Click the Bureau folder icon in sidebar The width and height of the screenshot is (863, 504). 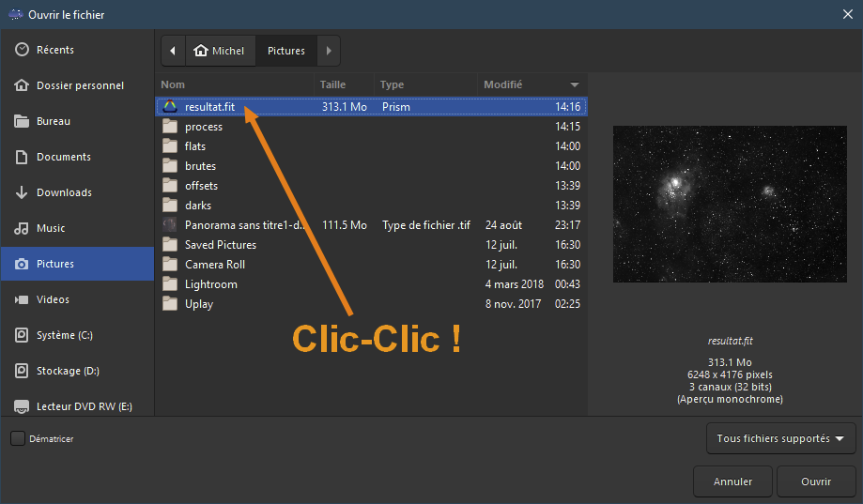(x=22, y=121)
